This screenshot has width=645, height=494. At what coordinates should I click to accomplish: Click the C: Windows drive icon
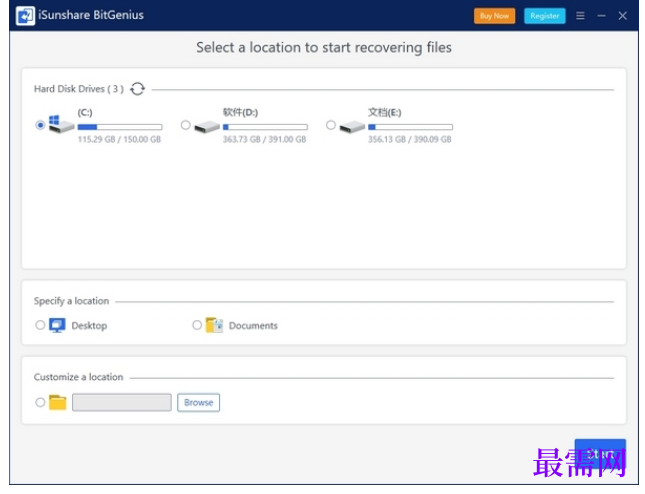61,124
